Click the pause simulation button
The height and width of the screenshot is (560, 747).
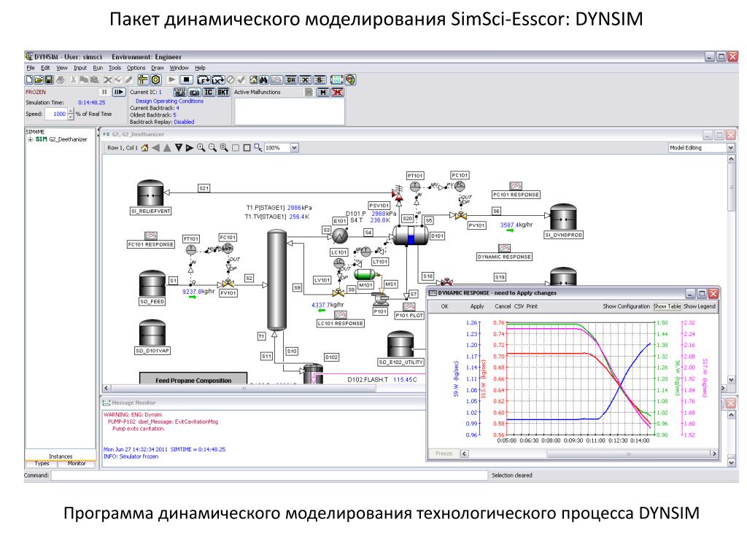pos(104,92)
